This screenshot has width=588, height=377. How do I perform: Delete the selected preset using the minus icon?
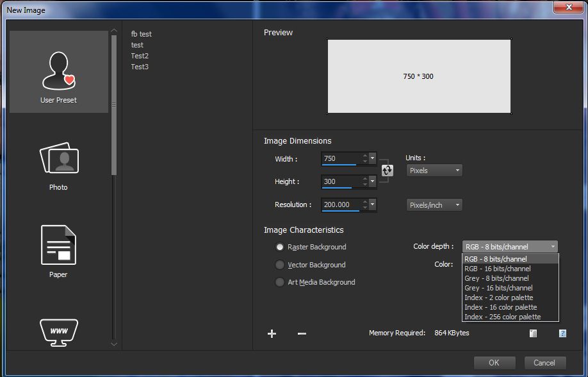[301, 333]
